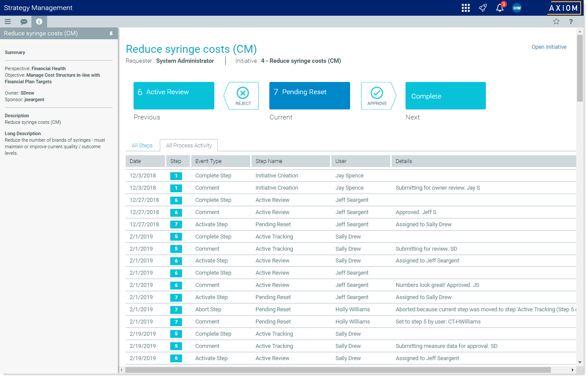The image size is (588, 378).
Task: Click the question mark help icon
Action: tap(571, 21)
